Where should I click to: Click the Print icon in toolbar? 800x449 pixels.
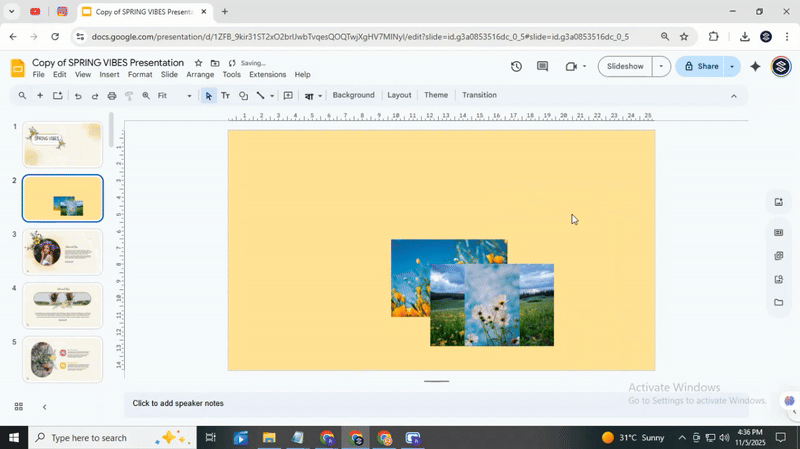pyautogui.click(x=112, y=96)
